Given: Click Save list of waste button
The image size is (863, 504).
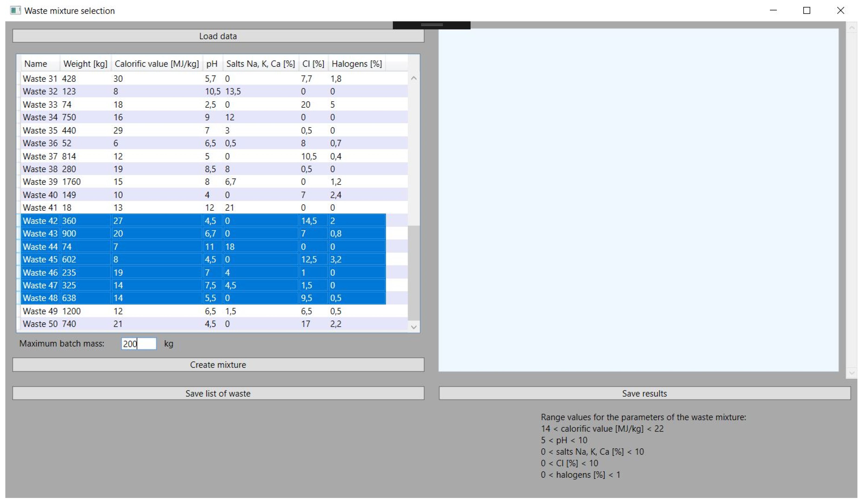Looking at the screenshot, I should tap(218, 393).
